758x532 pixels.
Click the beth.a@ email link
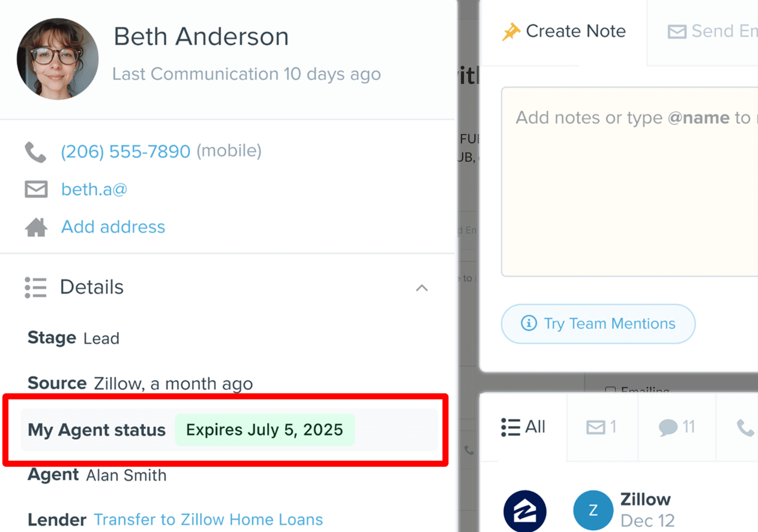pyautogui.click(x=94, y=189)
